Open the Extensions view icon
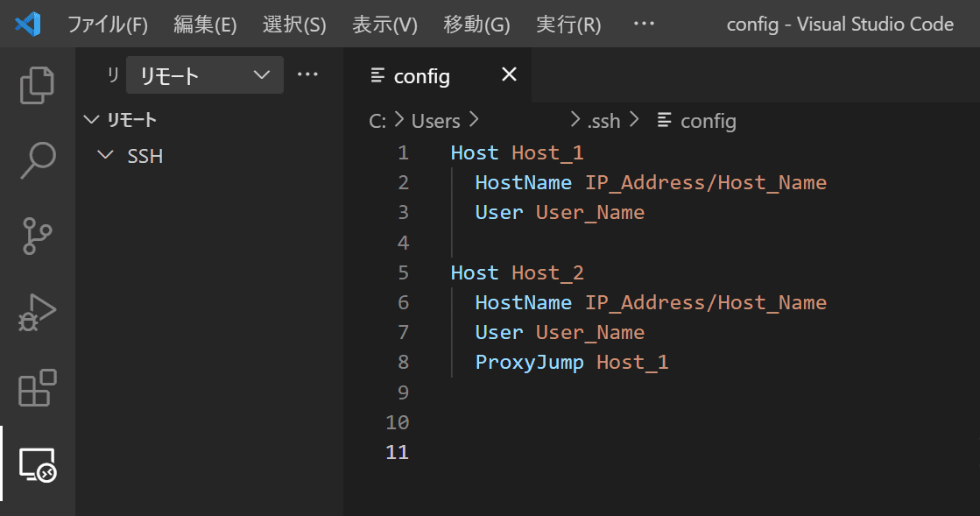980x516 pixels. pyautogui.click(x=37, y=388)
